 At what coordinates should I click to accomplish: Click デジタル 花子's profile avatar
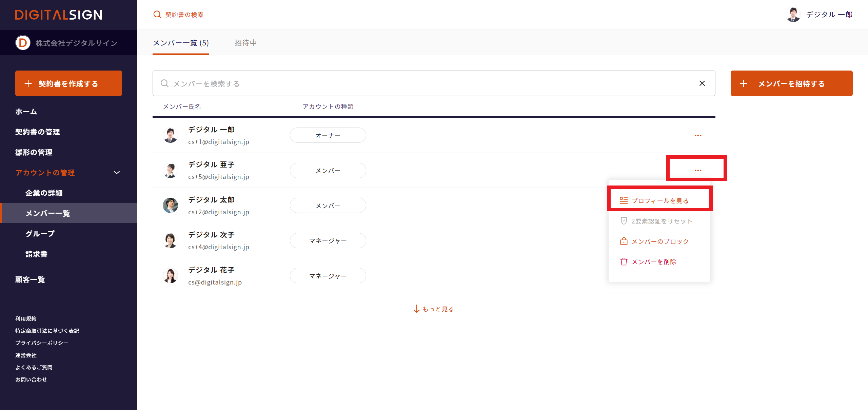(170, 276)
